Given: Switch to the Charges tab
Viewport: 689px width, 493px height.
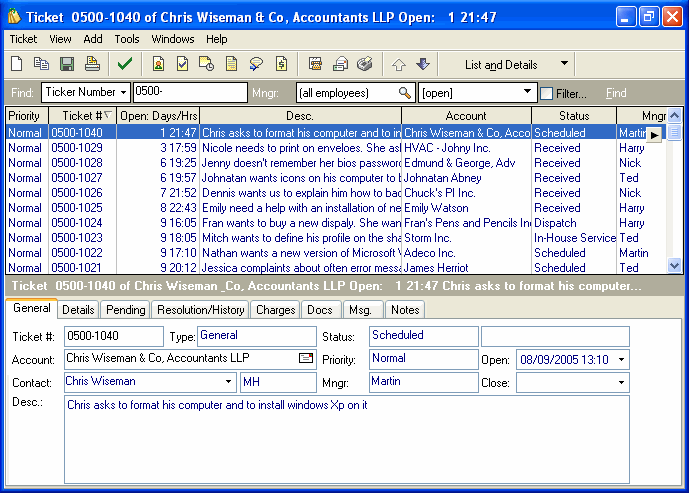Looking at the screenshot, I should tap(275, 310).
